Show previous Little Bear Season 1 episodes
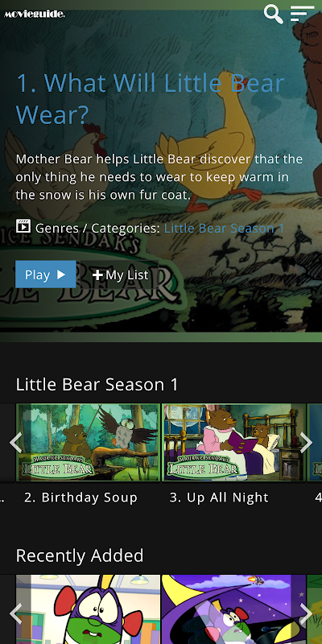 tap(15, 443)
